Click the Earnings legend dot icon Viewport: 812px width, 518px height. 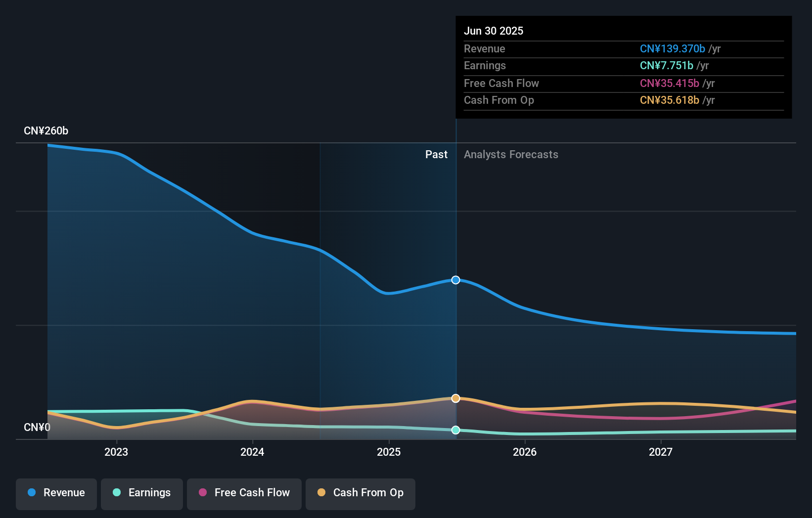116,493
